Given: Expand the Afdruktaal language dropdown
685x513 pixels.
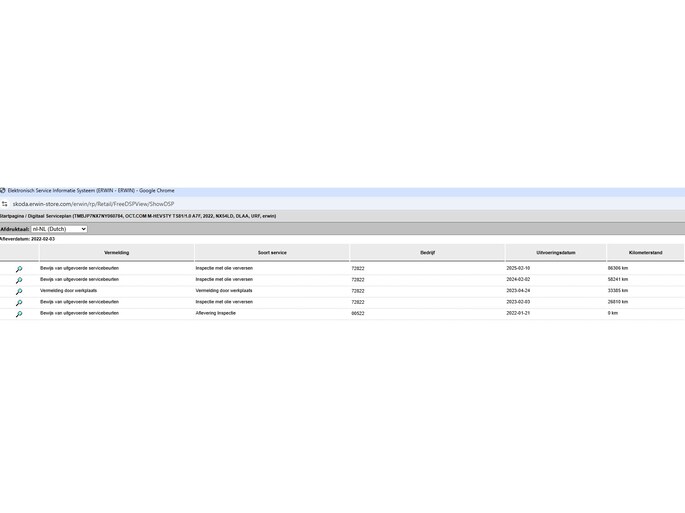Looking at the screenshot, I should click(59, 229).
